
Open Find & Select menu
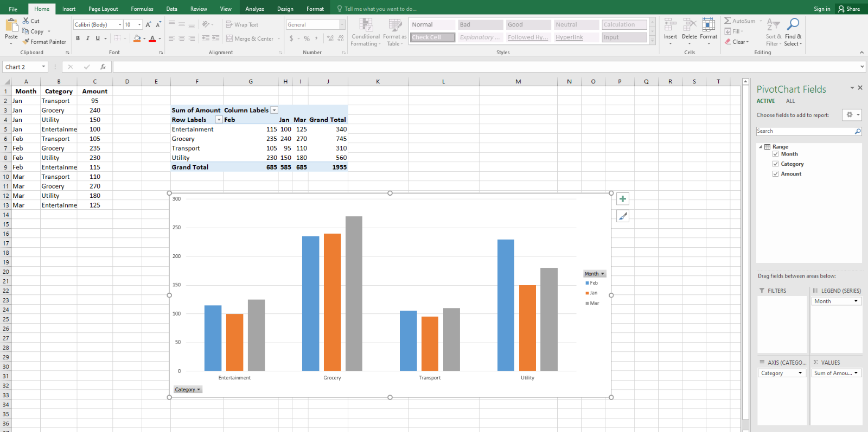tap(793, 32)
